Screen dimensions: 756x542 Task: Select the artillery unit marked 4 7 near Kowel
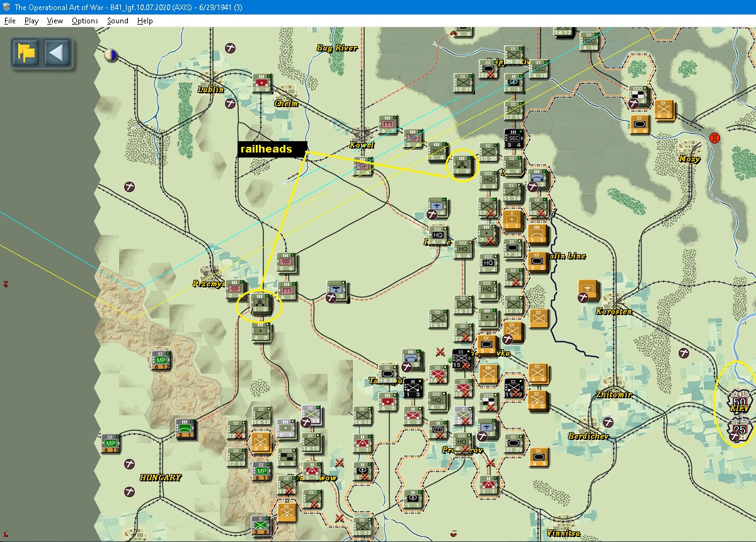click(x=388, y=125)
